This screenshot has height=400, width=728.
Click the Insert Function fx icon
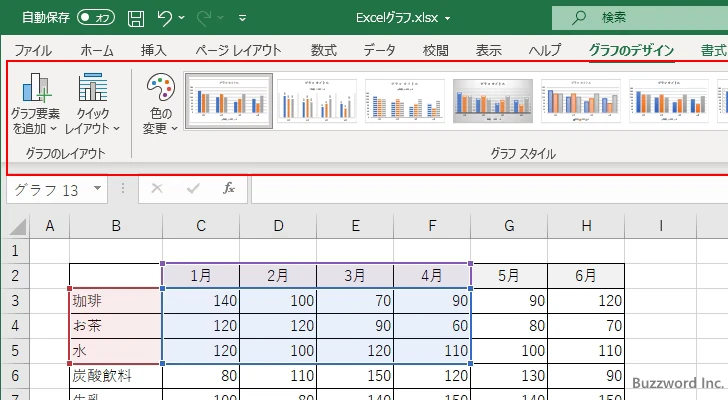click(x=229, y=188)
